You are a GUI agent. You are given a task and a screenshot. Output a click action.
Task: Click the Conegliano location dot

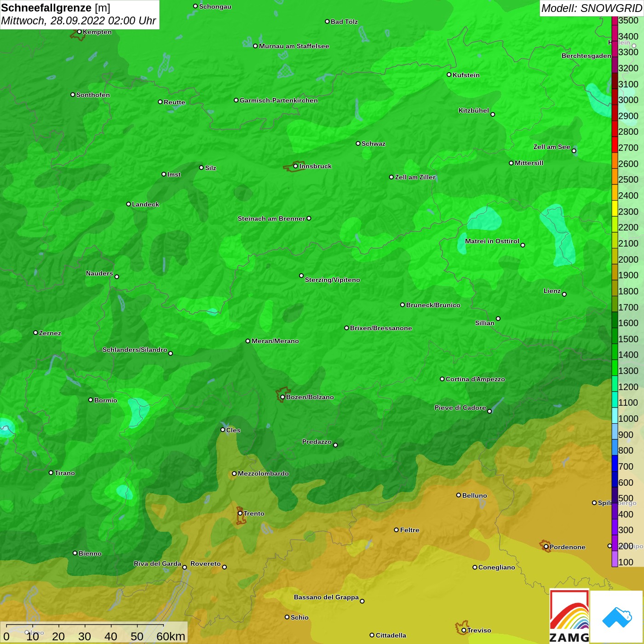pyautogui.click(x=475, y=567)
